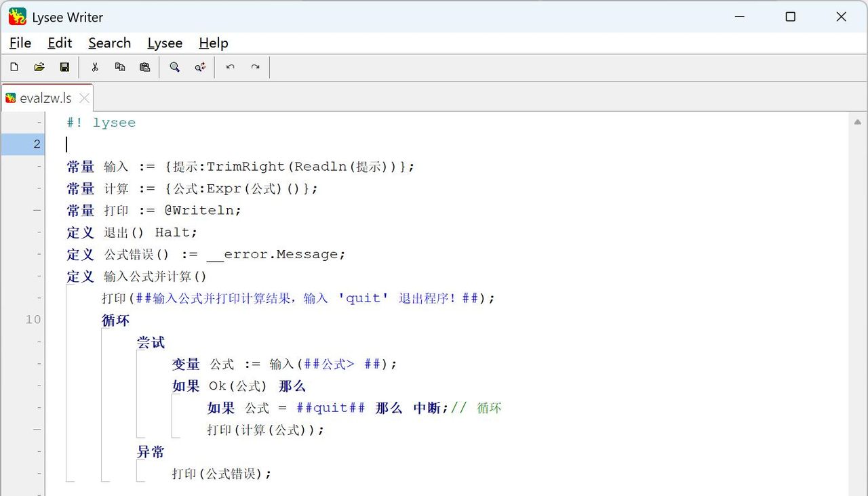Cut selection with the scissors icon
Image resolution: width=868 pixels, height=496 pixels.
[95, 67]
